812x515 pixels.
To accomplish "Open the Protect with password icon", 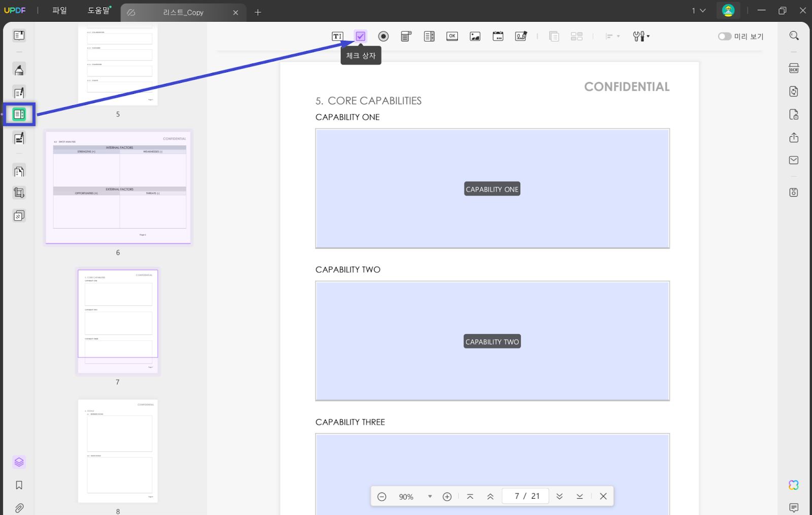I will [x=794, y=115].
